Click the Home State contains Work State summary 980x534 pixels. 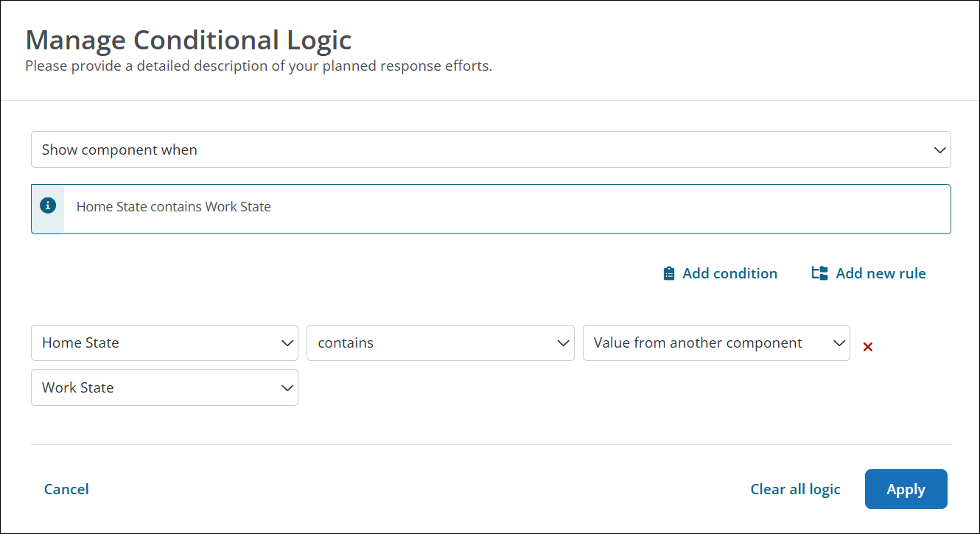click(174, 207)
